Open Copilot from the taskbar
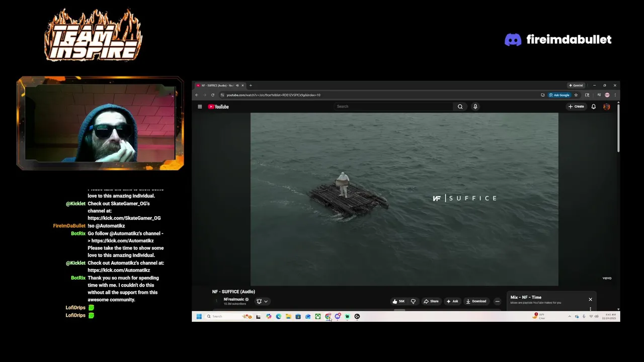644x362 pixels. pyautogui.click(x=269, y=316)
